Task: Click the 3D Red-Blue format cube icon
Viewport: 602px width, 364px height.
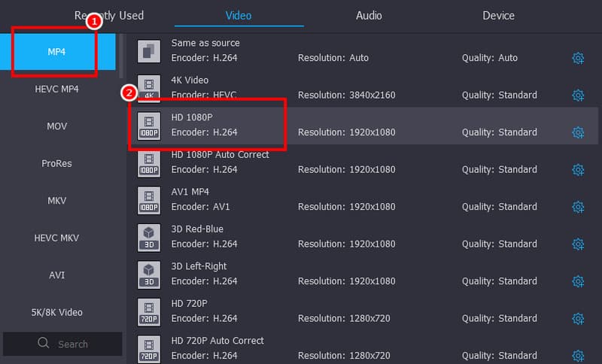Action: (149, 237)
